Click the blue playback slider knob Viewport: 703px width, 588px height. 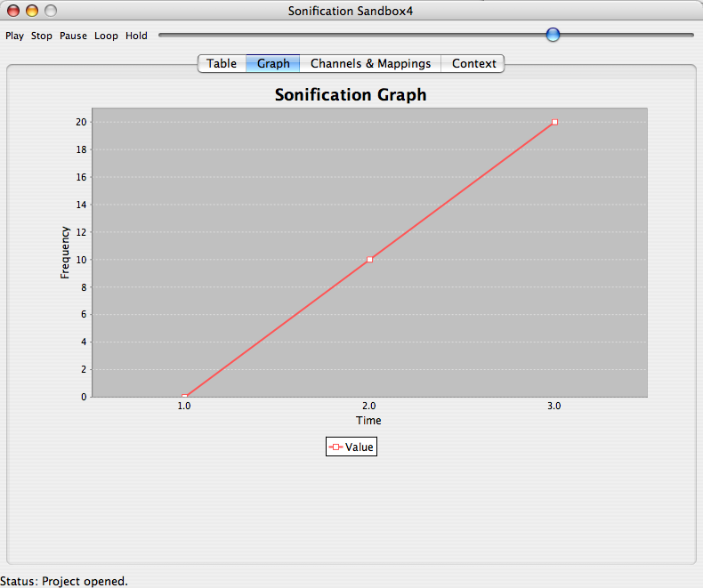click(x=553, y=35)
